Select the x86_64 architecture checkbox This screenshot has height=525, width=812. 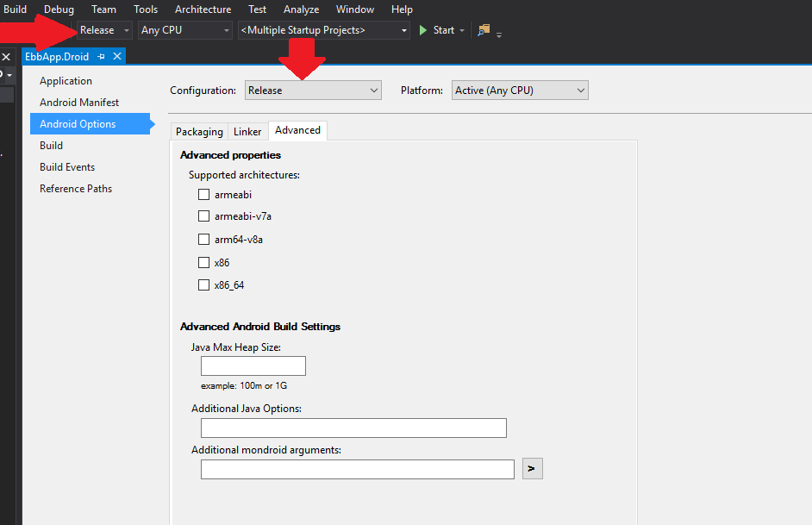coord(204,284)
